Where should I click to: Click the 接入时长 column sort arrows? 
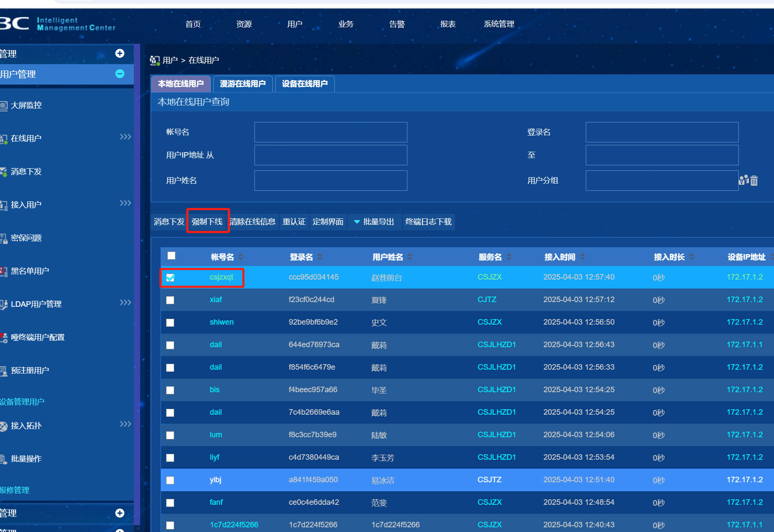click(x=692, y=257)
